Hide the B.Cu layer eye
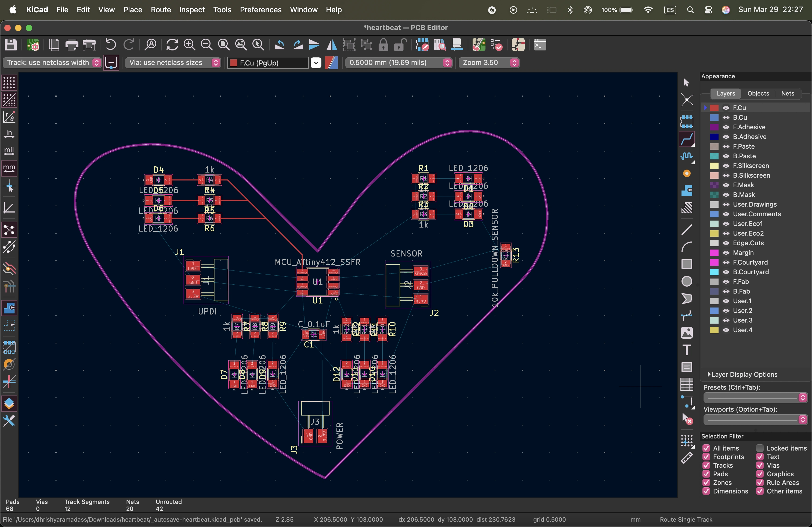812x527 pixels. [726, 117]
